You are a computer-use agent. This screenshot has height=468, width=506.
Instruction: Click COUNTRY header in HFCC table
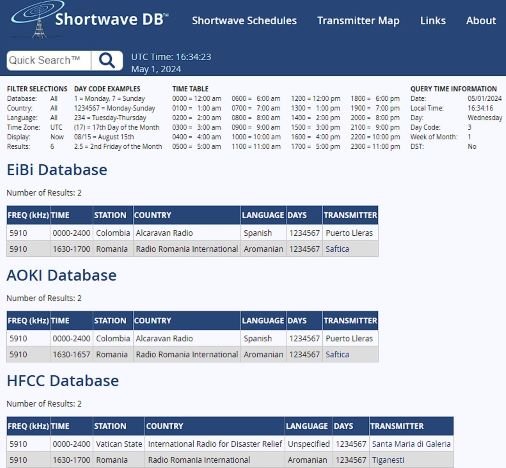(215, 426)
